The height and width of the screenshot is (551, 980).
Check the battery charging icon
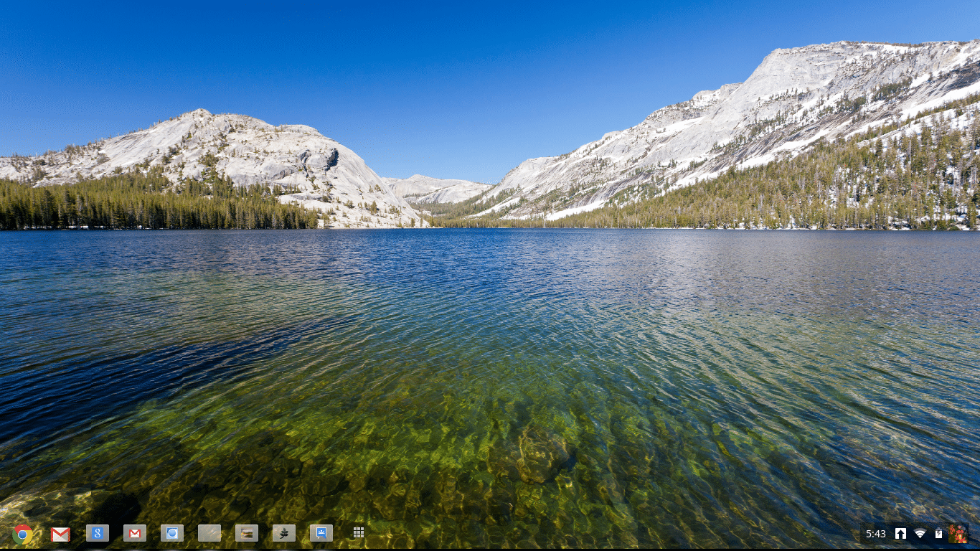938,534
